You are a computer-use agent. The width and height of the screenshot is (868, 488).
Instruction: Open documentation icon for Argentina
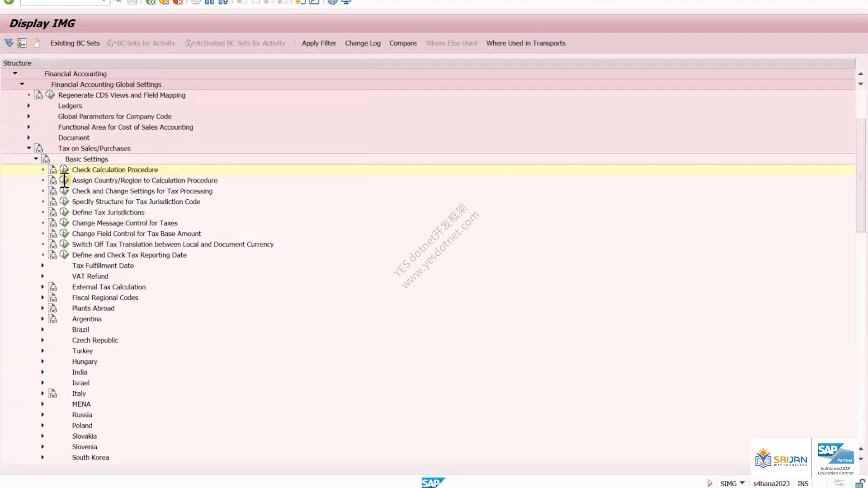coord(53,319)
